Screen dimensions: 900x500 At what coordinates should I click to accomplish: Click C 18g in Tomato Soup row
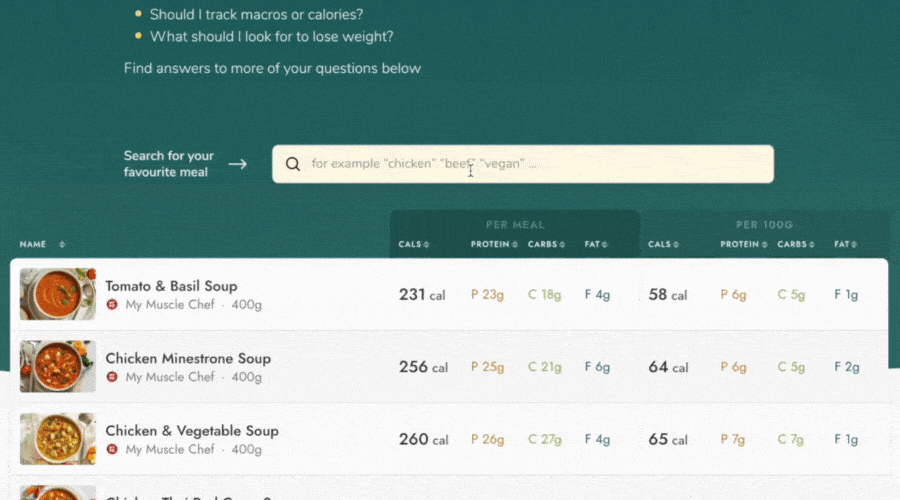(x=544, y=295)
